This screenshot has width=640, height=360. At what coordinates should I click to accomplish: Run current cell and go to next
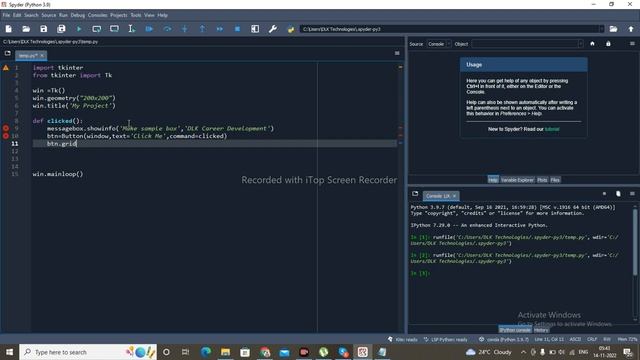[x=114, y=29]
